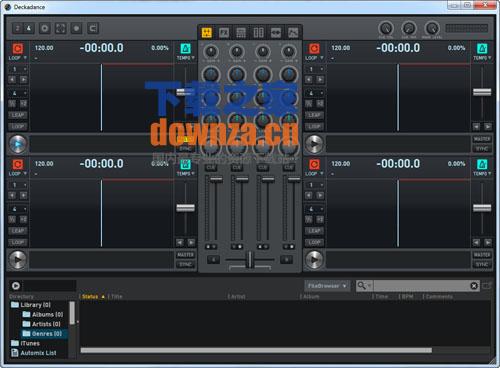Viewport: 500px width, 368px height.
Task: Click the red loop icon on bottom-right deck
Action: [314, 164]
